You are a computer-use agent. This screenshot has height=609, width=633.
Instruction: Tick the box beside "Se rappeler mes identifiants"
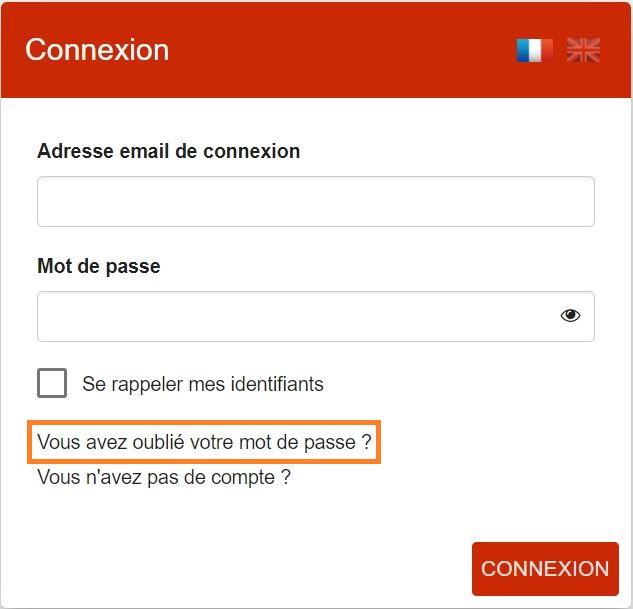point(52,383)
